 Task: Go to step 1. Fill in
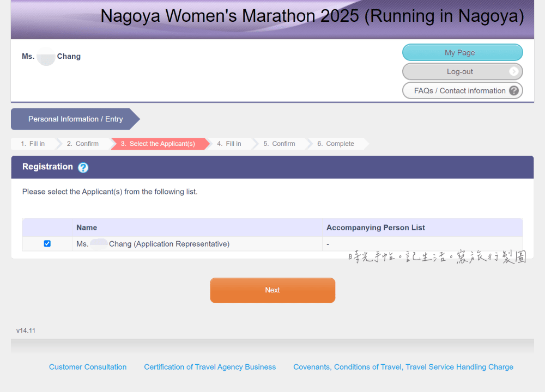coord(33,144)
